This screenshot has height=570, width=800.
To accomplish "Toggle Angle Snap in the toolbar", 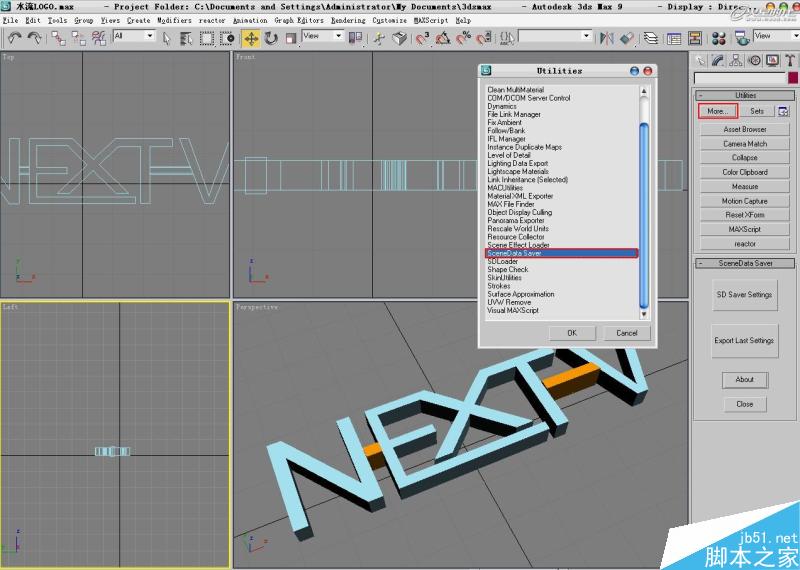I will 443,38.
